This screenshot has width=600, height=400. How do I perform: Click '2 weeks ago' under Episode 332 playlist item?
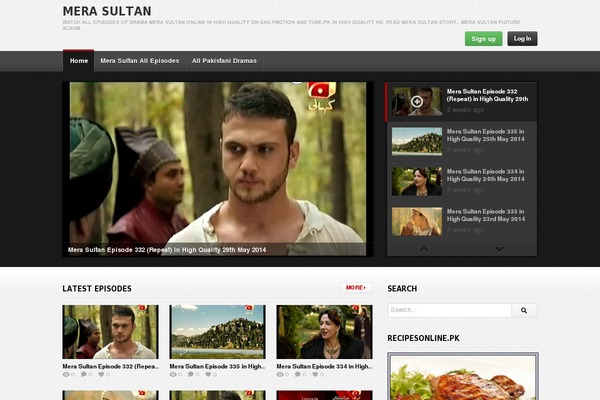(x=465, y=110)
